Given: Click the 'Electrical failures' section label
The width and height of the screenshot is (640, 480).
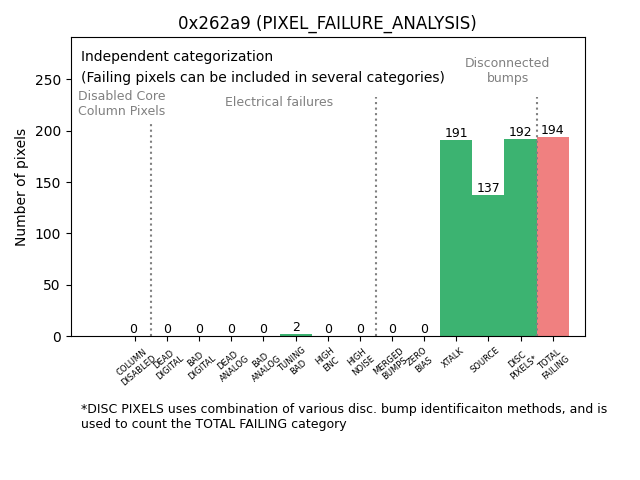Looking at the screenshot, I should pos(279,102).
